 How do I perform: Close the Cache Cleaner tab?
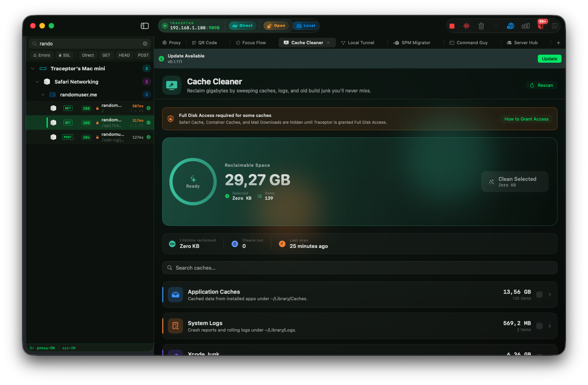point(328,43)
